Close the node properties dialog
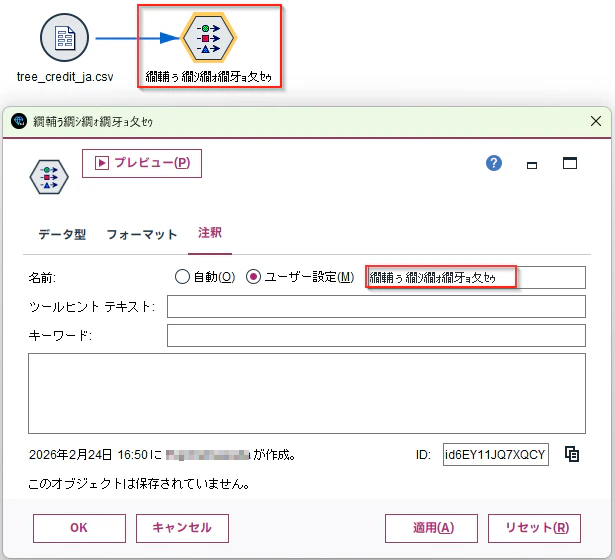615x560 pixels. tap(596, 121)
